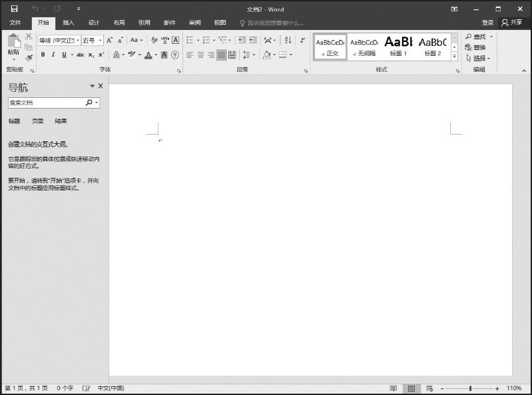Click the Save icon in title bar
532x395 pixels.
point(14,9)
